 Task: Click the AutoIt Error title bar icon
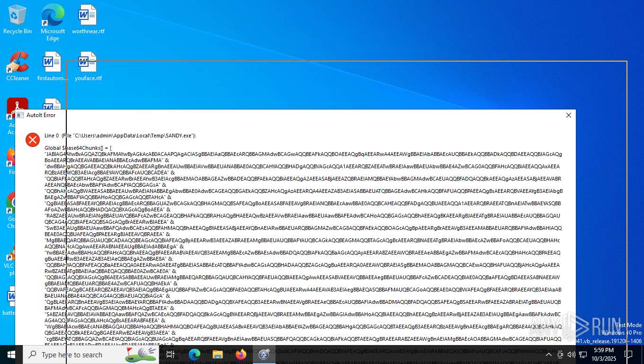(20, 115)
